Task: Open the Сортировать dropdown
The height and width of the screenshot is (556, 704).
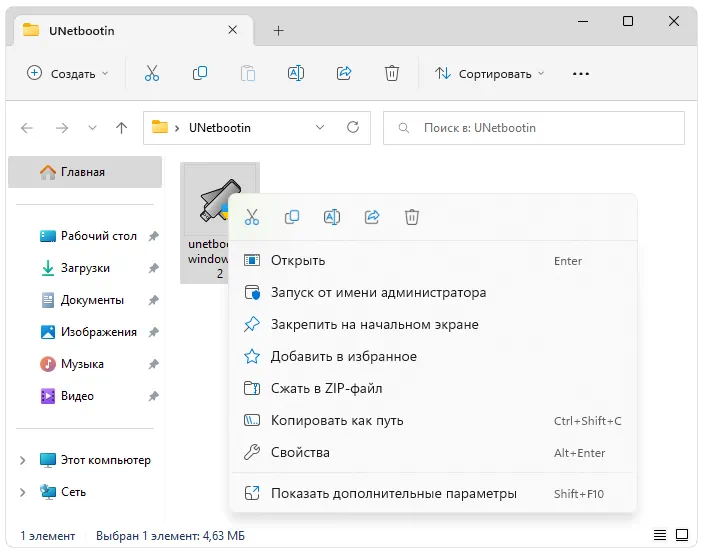Action: tap(489, 74)
